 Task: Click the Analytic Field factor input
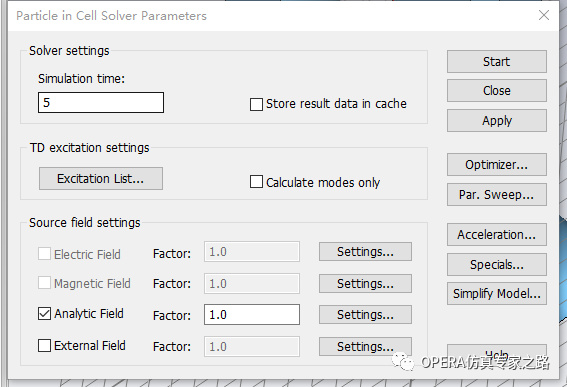252,314
